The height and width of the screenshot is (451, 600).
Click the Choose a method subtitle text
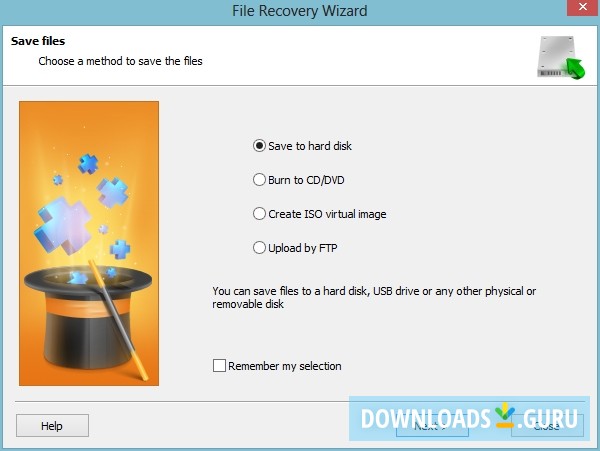tap(120, 61)
